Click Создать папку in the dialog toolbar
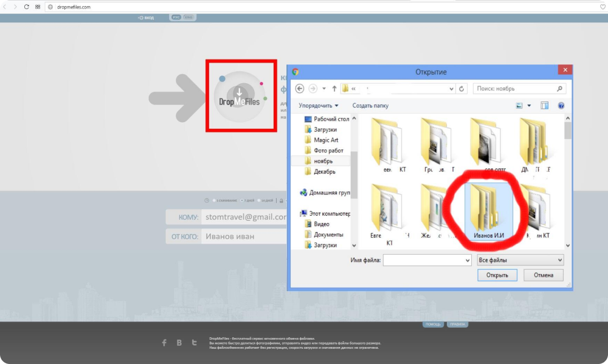608x364 pixels. (x=370, y=106)
